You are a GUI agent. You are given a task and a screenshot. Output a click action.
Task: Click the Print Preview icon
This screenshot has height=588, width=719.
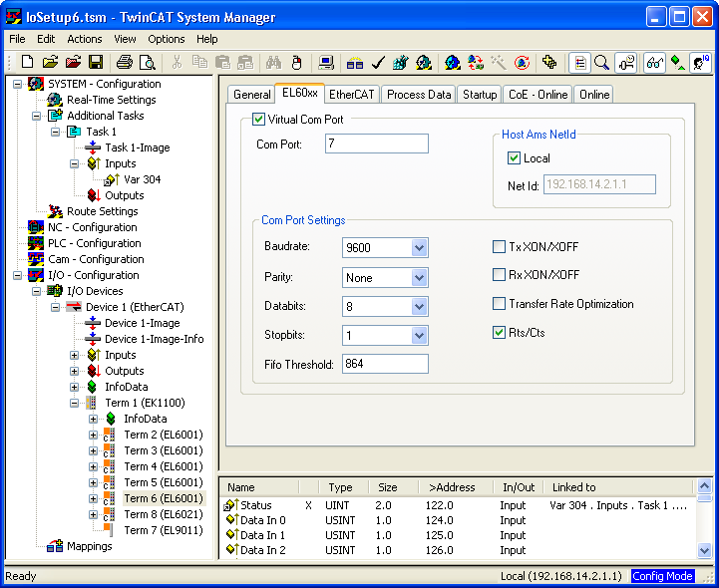[148, 62]
